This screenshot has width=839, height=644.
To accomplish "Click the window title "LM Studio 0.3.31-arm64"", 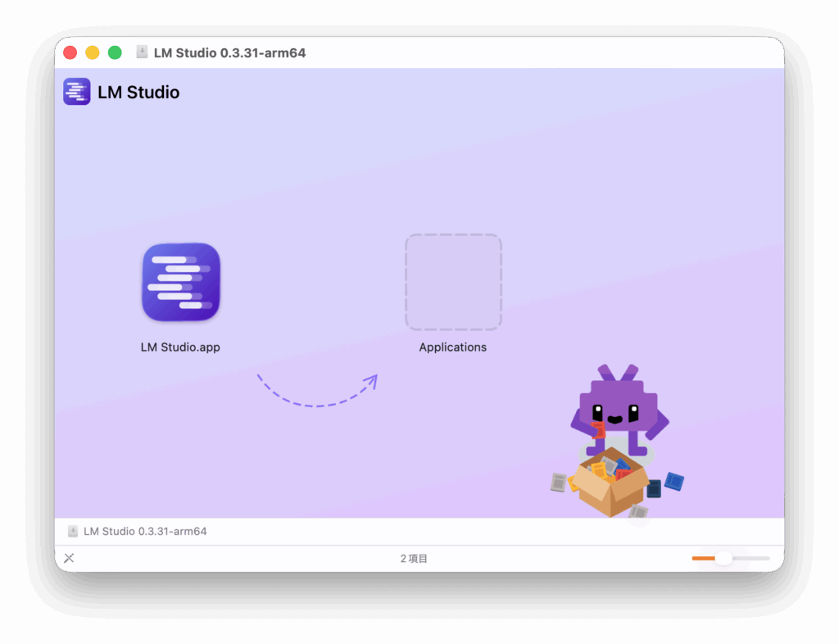I will pos(229,52).
